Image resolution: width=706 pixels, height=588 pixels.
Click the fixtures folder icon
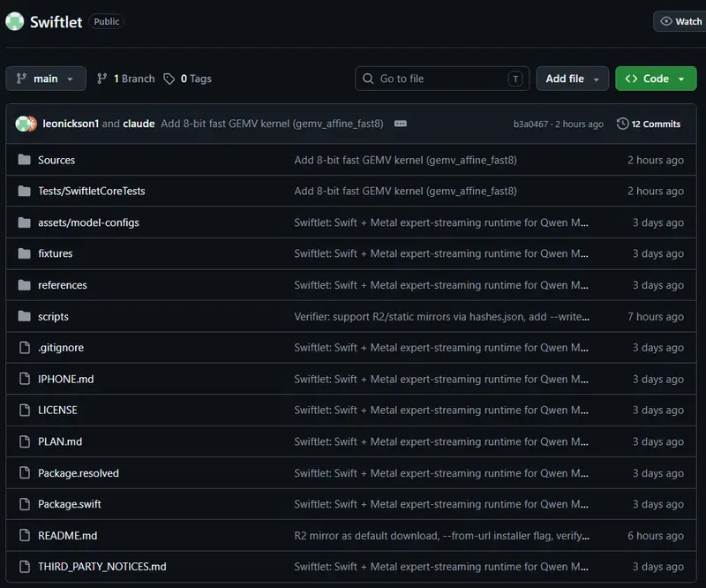click(x=25, y=253)
